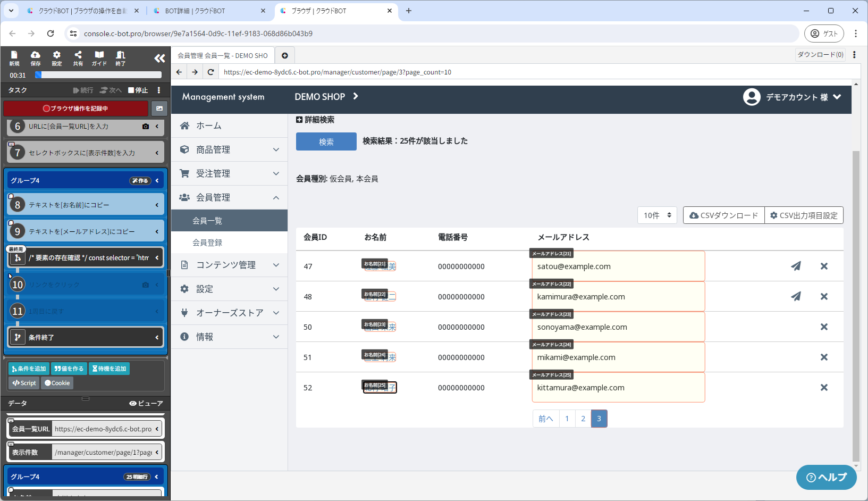
Task: Collapse the 会員管理 sidebar menu
Action: tap(230, 197)
